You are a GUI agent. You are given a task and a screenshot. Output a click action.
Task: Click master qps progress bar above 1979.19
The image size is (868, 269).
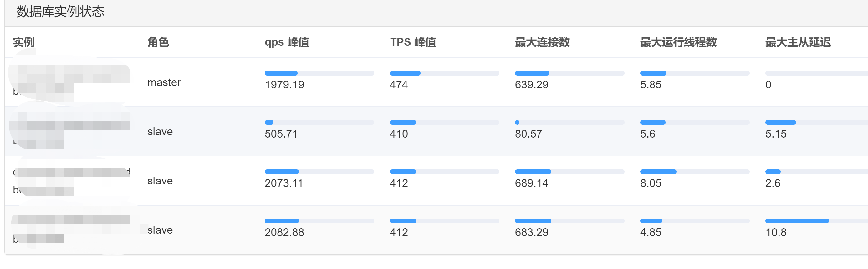tap(319, 73)
